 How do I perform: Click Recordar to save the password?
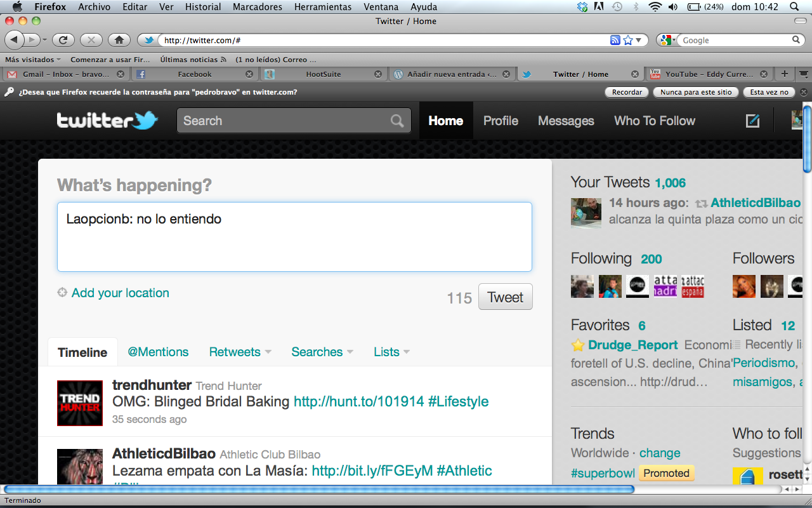(x=627, y=92)
